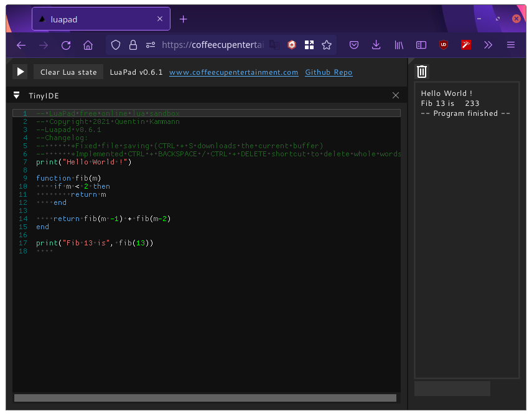Open uBlock Origin extension
The width and height of the screenshot is (532, 416).
pos(444,45)
